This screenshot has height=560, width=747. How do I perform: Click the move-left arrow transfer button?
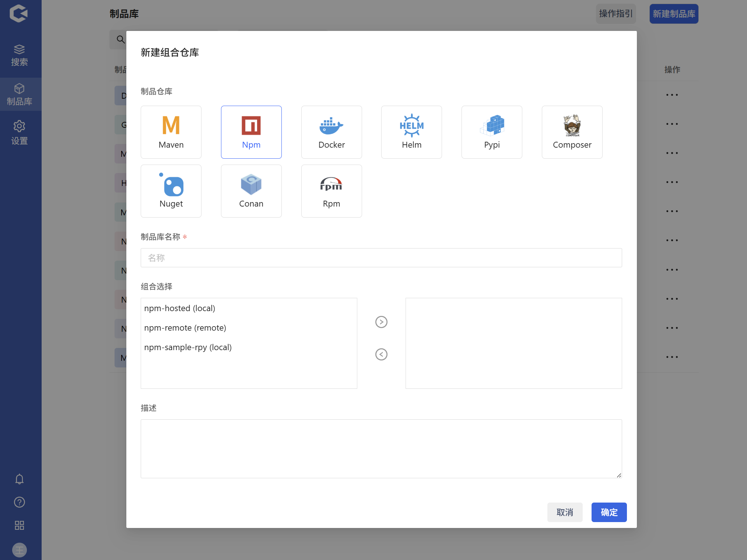coord(381,354)
